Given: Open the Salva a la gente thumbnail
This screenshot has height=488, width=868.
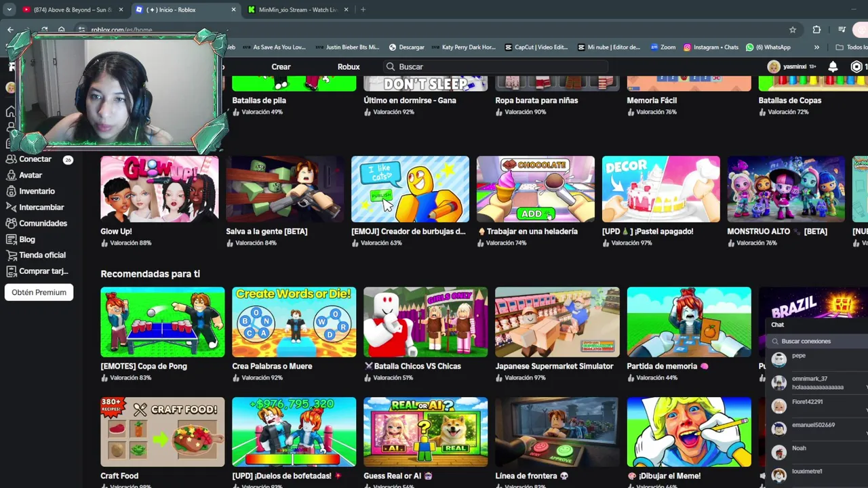Looking at the screenshot, I should click(285, 189).
